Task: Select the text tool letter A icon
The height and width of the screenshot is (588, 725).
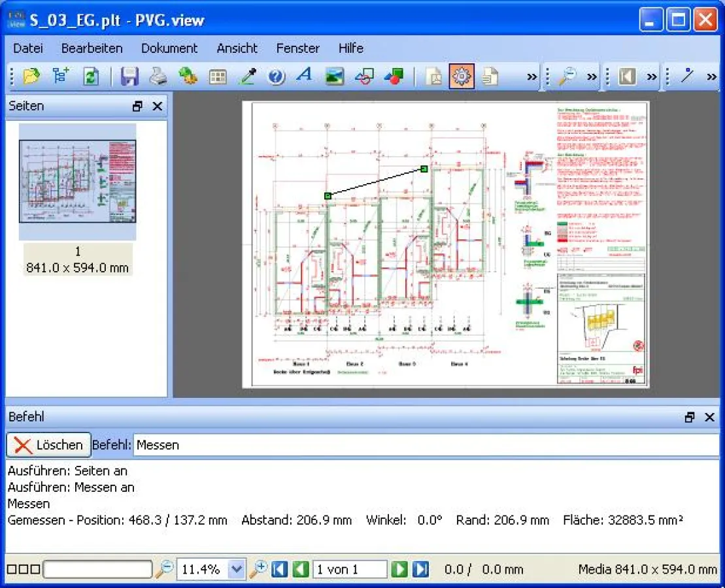Action: click(305, 76)
